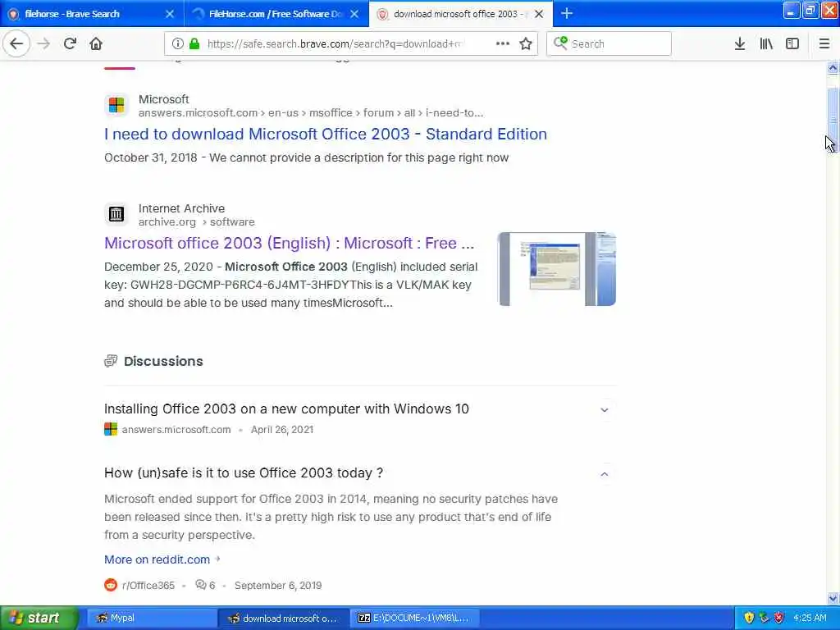Switch to Mypal taskbar window
840x630 pixels.
point(151,618)
